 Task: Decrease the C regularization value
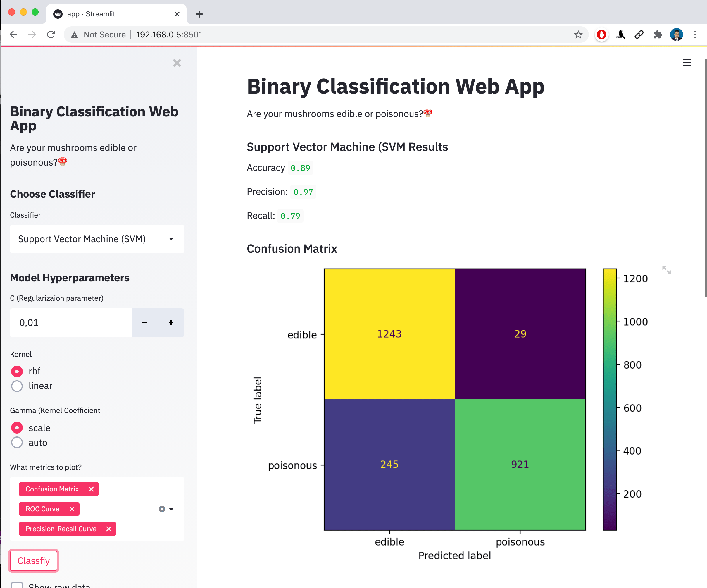(145, 323)
